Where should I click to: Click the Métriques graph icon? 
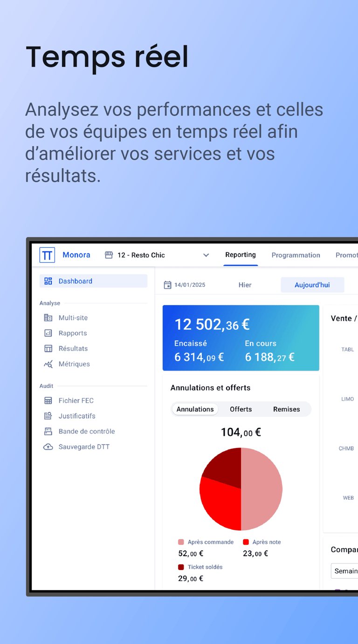tap(48, 364)
